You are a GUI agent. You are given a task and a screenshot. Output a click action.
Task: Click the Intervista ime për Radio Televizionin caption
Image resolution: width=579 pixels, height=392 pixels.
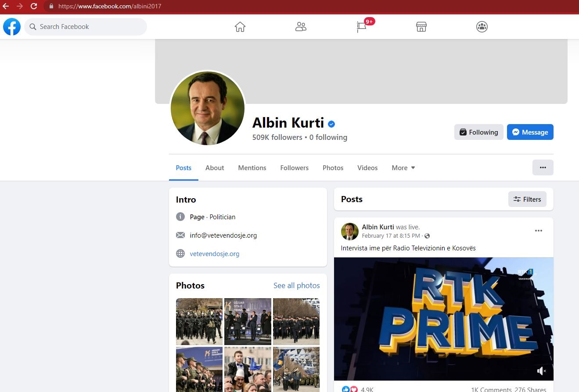(x=408, y=248)
